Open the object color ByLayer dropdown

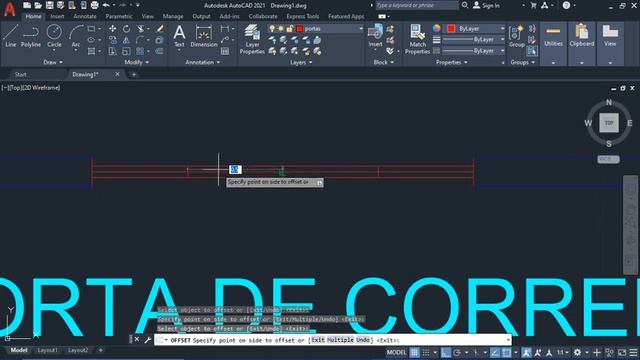tap(502, 29)
